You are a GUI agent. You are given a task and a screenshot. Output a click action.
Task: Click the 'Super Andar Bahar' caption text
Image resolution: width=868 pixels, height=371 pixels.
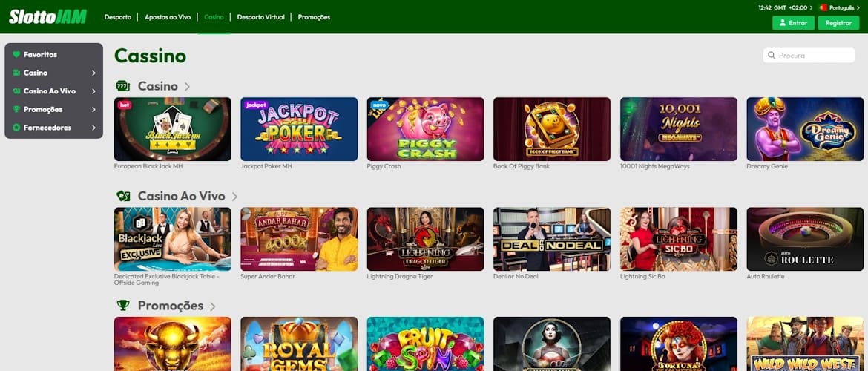tap(268, 276)
